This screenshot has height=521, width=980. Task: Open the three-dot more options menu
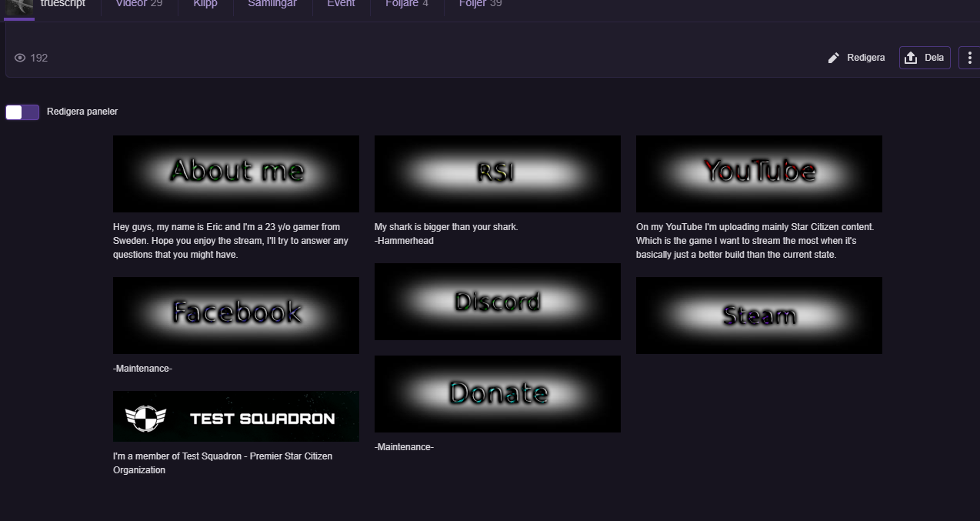969,58
